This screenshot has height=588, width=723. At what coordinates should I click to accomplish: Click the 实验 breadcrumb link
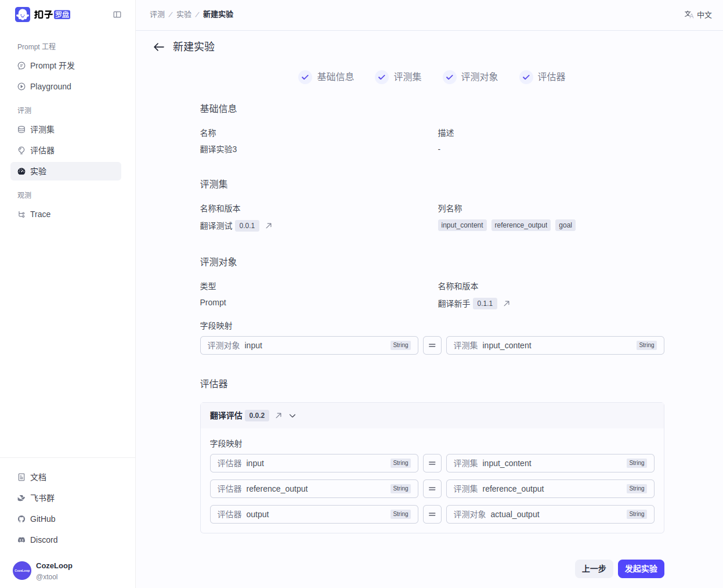184,15
